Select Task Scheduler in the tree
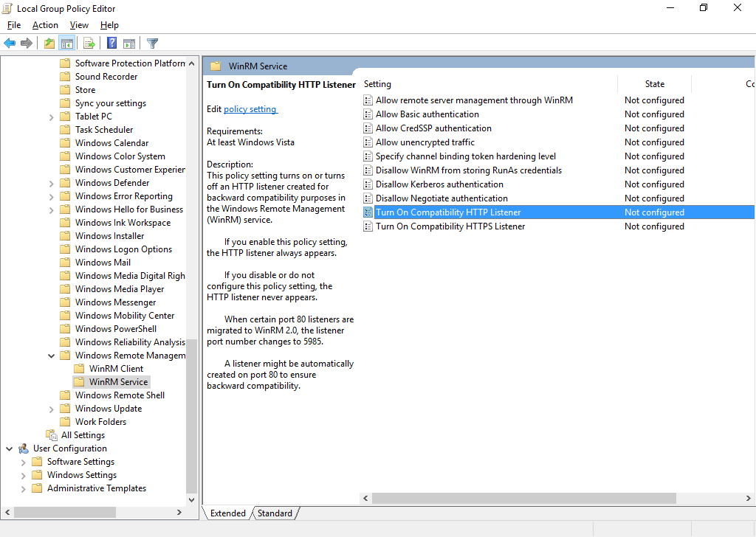Screen dimensions: 756x537 104,130
